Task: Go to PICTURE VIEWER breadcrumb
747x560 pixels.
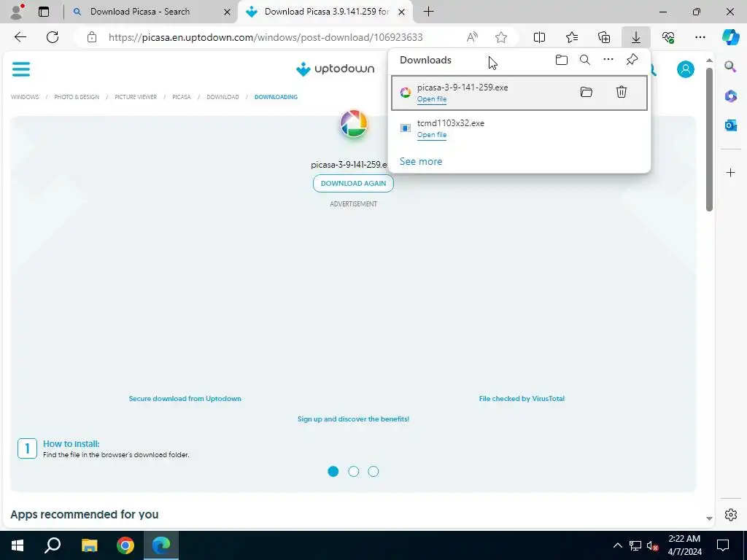Action: coord(136,97)
